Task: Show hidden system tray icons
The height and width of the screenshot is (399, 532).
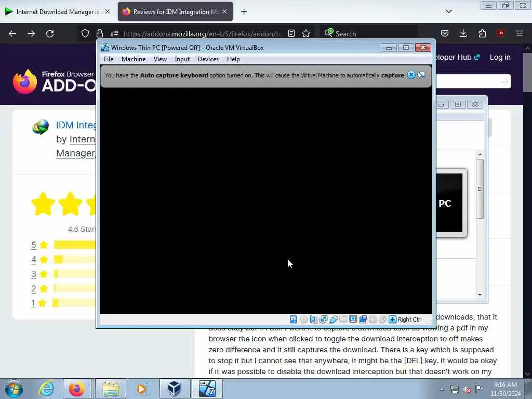Action: click(442, 389)
